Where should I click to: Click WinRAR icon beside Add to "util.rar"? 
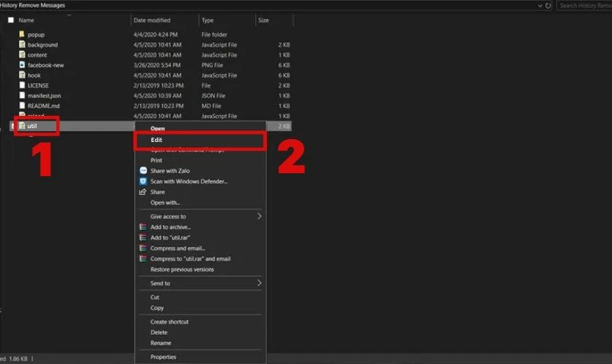tap(144, 237)
